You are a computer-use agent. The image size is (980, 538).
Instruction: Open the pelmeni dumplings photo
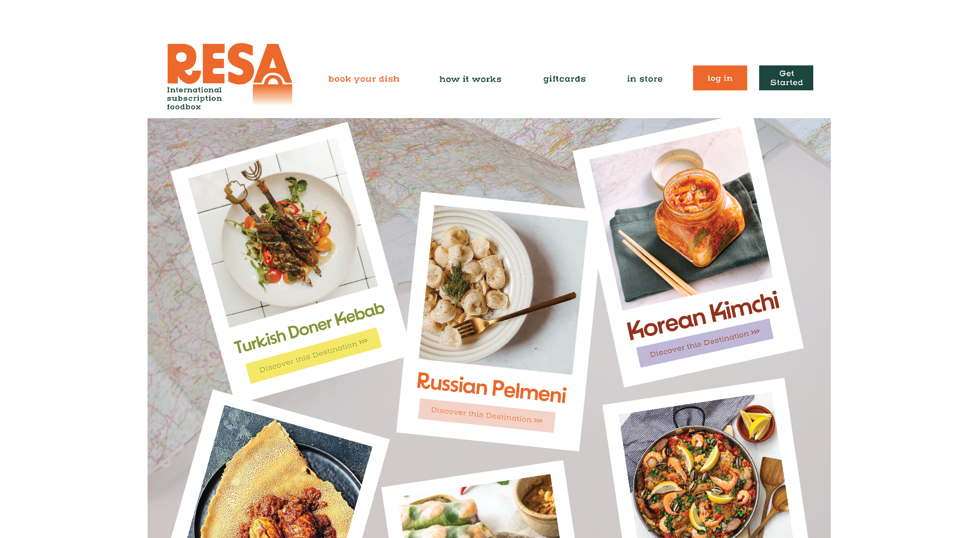click(503, 290)
